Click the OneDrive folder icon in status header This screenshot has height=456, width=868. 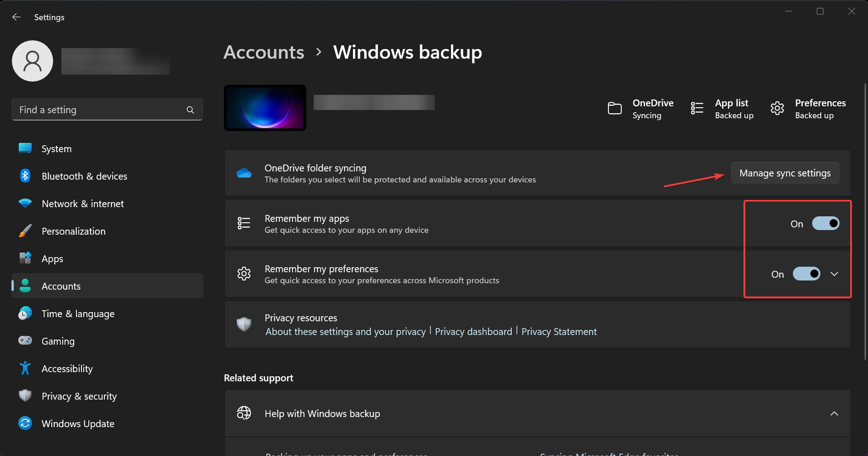pos(614,109)
